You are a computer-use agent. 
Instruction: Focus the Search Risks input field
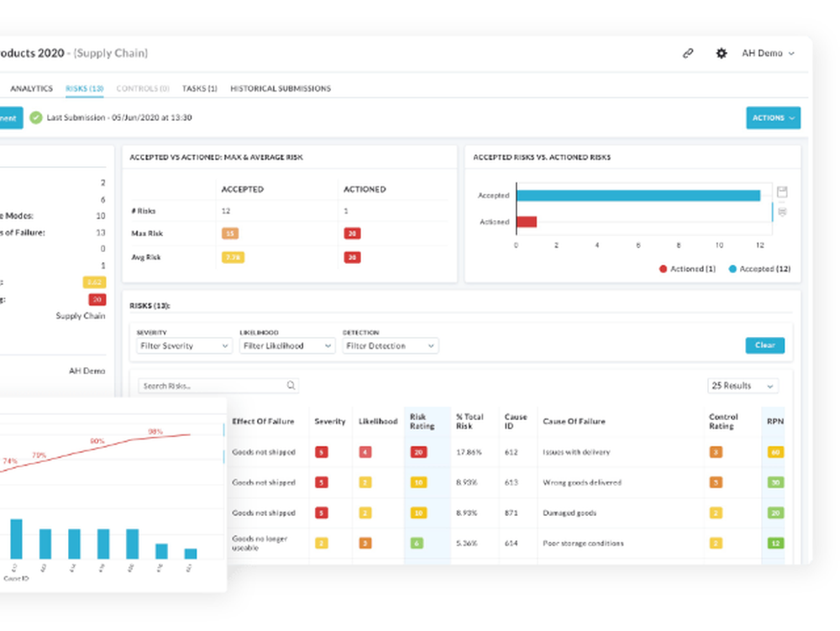pos(218,386)
